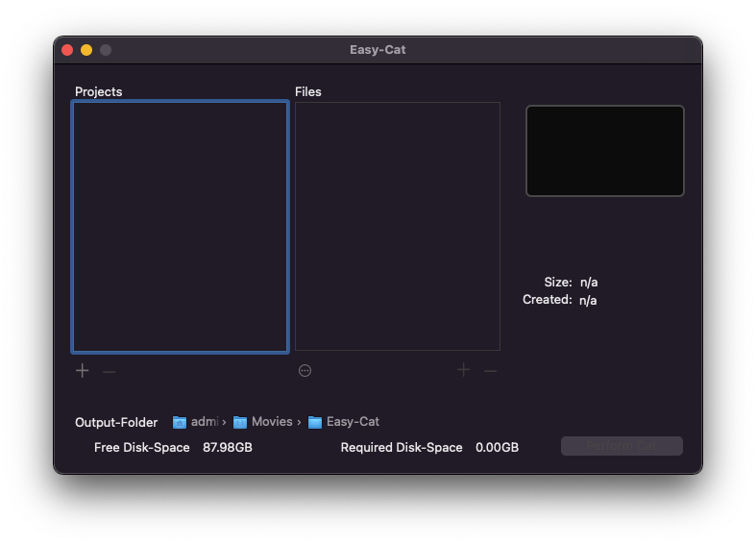Click the Files heading label
Image resolution: width=756 pixels, height=545 pixels.
point(308,91)
